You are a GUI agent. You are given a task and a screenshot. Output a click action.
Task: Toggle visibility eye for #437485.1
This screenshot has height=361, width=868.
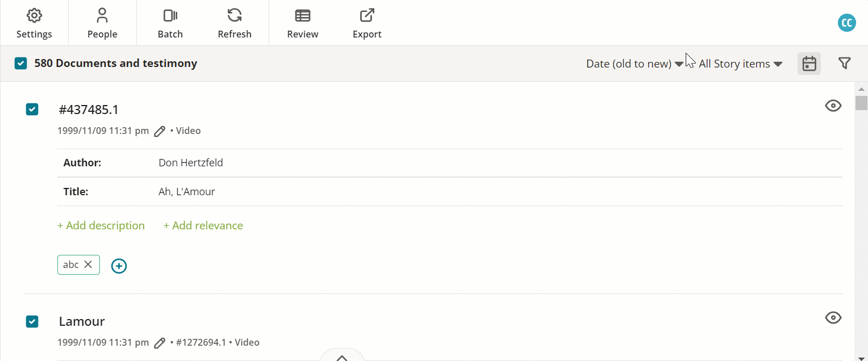833,106
